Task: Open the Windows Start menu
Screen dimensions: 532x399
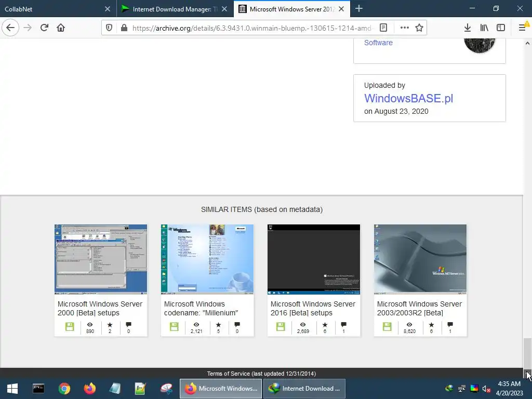Action: (12, 389)
